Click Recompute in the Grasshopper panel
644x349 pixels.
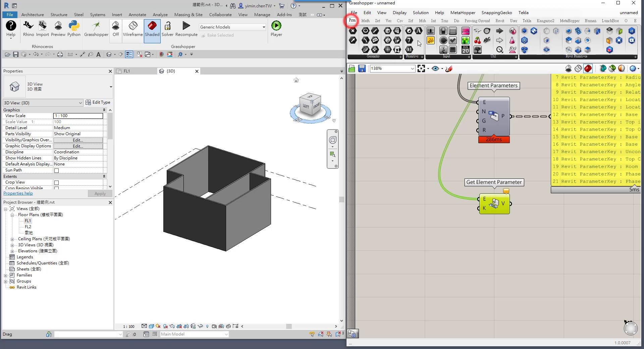tap(186, 29)
